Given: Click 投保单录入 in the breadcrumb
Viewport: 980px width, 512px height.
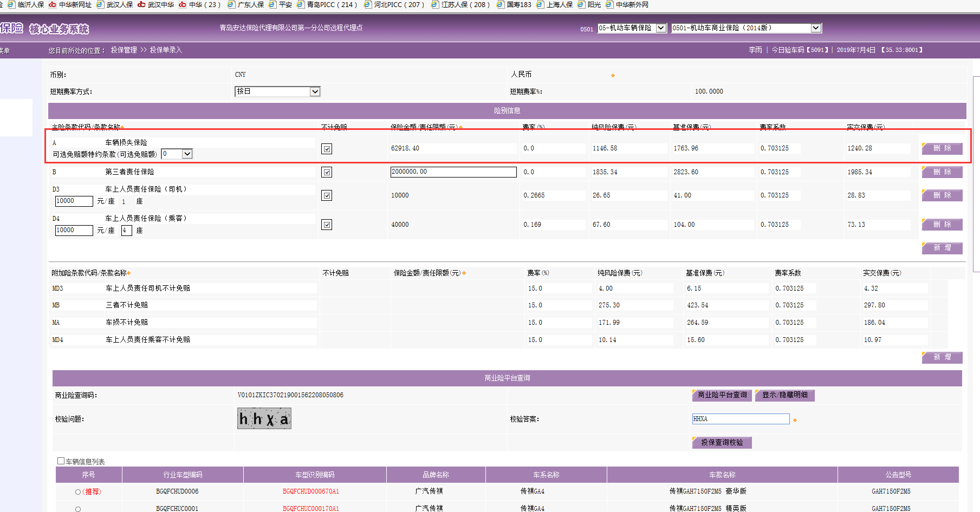Looking at the screenshot, I should click(166, 50).
